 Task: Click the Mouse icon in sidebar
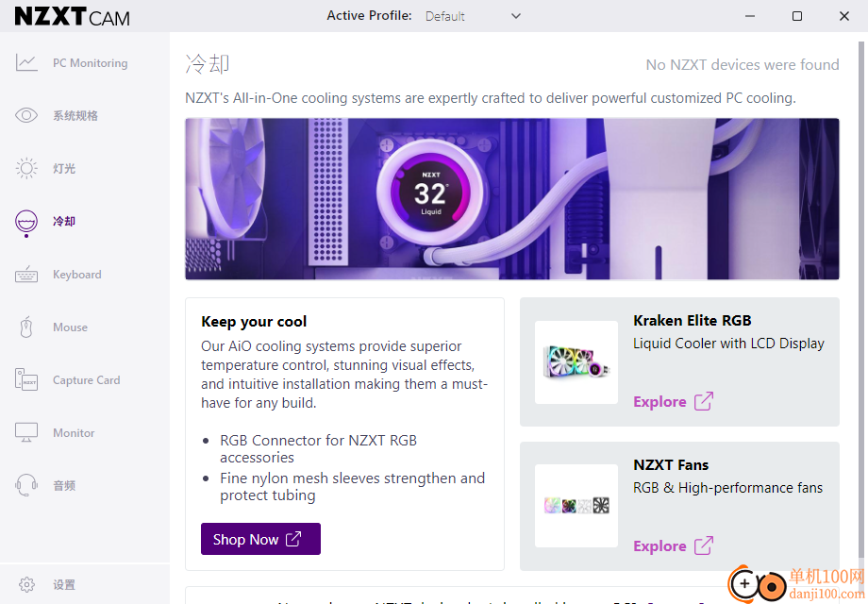tap(26, 327)
